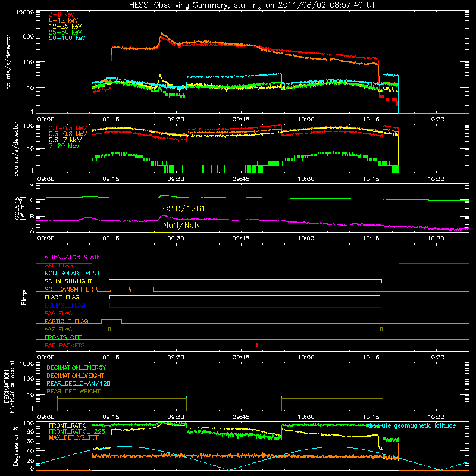Select the SC_IN_SUNLIGHT flag label
This screenshot has height=476, width=476.
[x=68, y=281]
